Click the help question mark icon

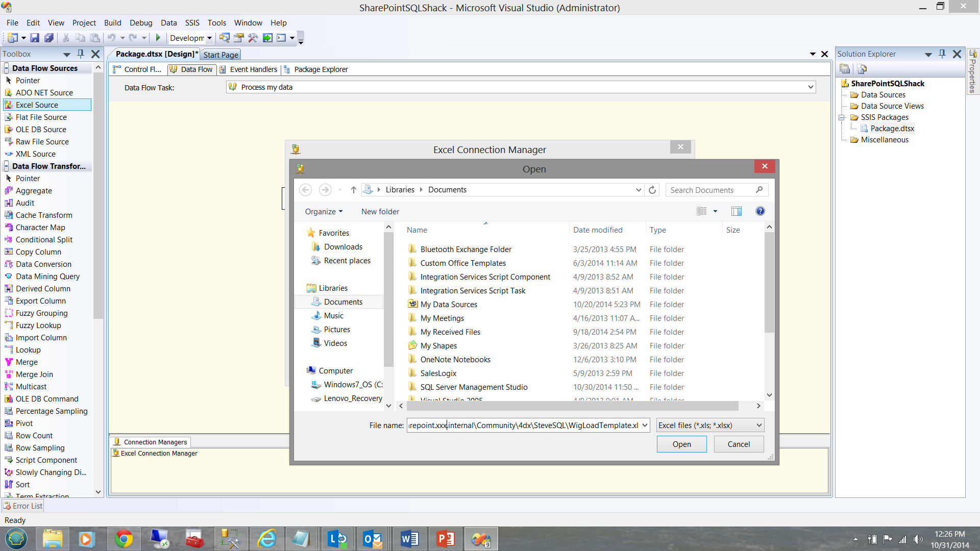point(760,211)
